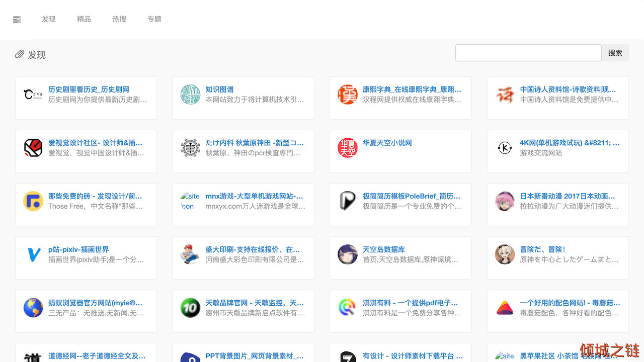
Task: Click description text 三无产品：无推送,无新闻
Action: 96,313
